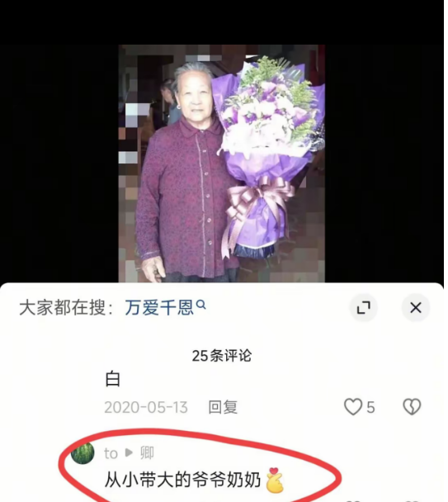Viewport: 448px width, 502px height.
Task: Tap the search magnifier beside 万爱千恩
Action: pos(201,305)
